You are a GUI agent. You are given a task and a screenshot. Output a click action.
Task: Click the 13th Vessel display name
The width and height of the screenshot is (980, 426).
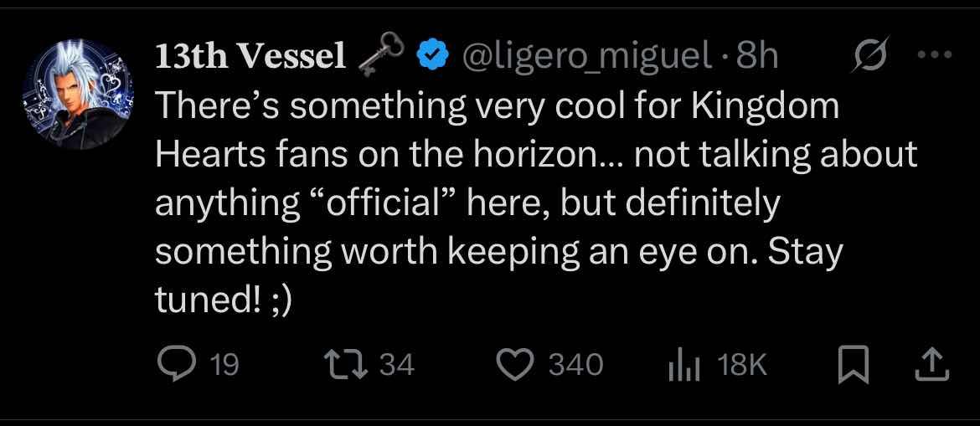250,56
